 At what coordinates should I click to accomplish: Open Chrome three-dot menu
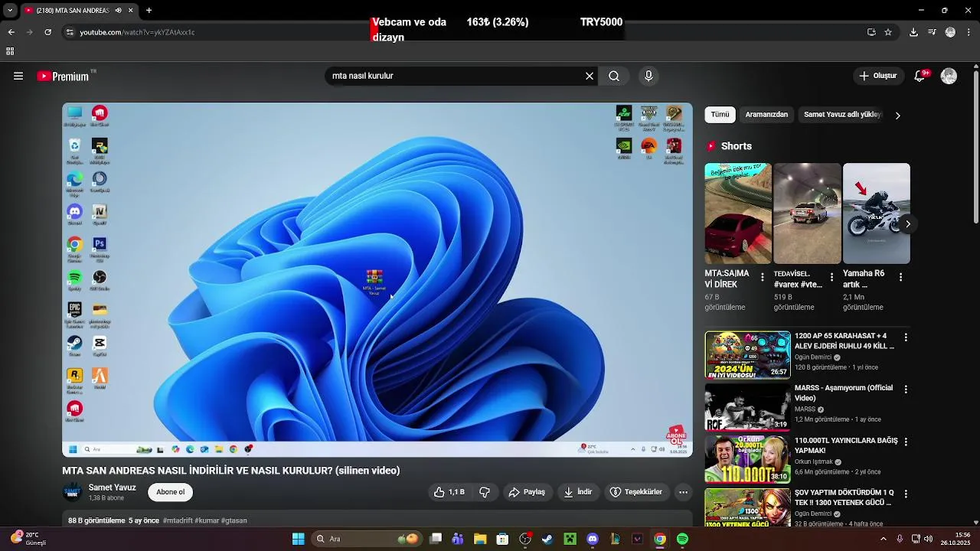969,32
